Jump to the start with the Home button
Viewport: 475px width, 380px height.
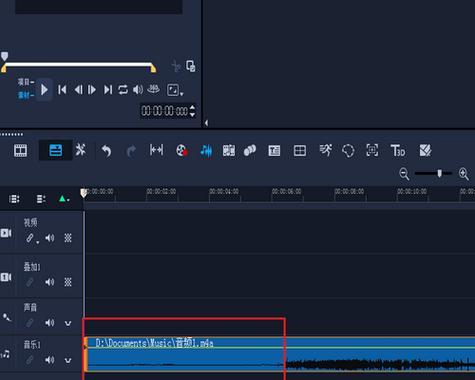[x=62, y=90]
